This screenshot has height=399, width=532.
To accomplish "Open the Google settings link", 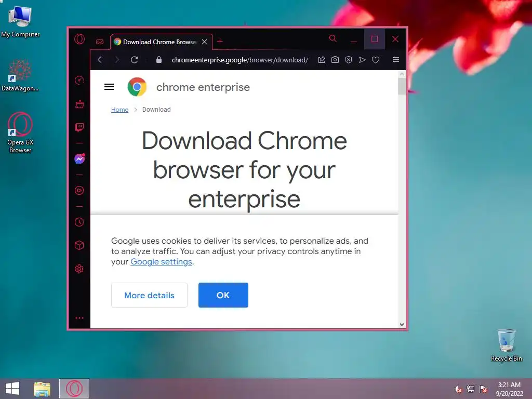I will tap(161, 262).
